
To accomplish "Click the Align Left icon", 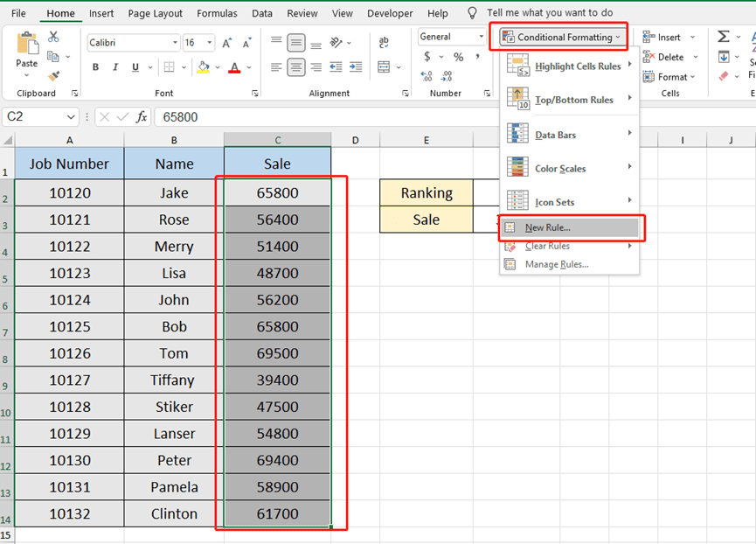I will [x=276, y=67].
